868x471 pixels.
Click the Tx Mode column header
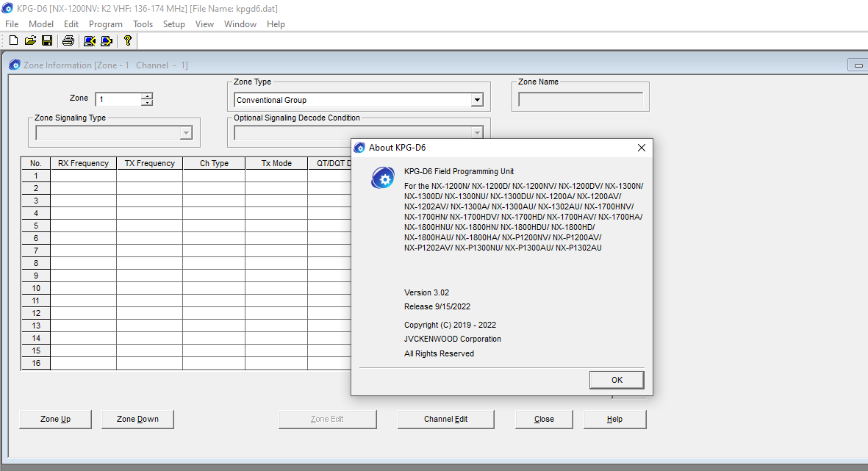(x=276, y=163)
